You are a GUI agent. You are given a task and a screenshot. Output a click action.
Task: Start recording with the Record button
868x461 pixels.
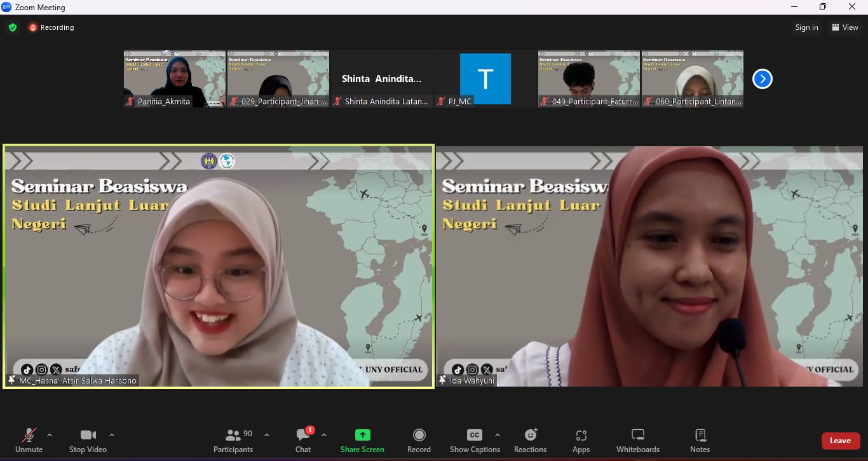(x=419, y=441)
